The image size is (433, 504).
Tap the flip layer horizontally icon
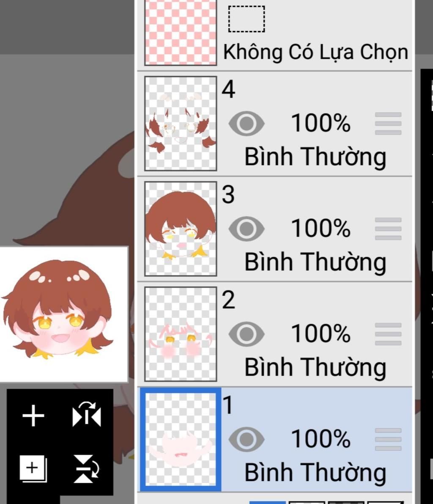87,414
